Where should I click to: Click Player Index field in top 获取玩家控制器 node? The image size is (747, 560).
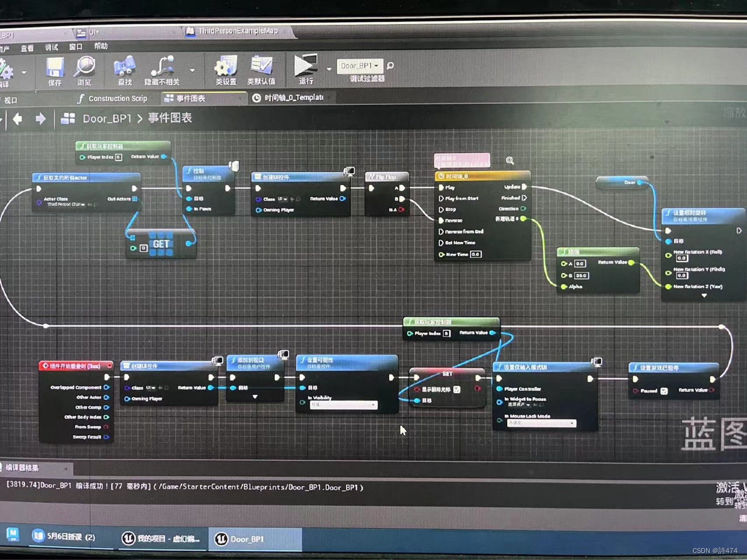[x=118, y=157]
